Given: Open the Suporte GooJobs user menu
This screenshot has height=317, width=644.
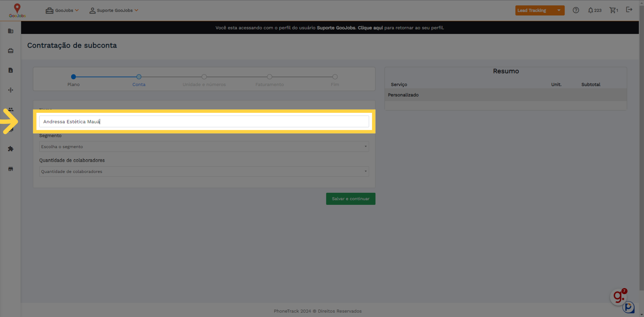Looking at the screenshot, I should tap(114, 10).
